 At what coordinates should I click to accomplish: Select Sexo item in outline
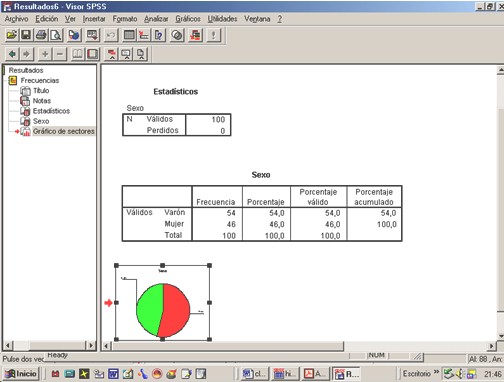pyautogui.click(x=41, y=121)
